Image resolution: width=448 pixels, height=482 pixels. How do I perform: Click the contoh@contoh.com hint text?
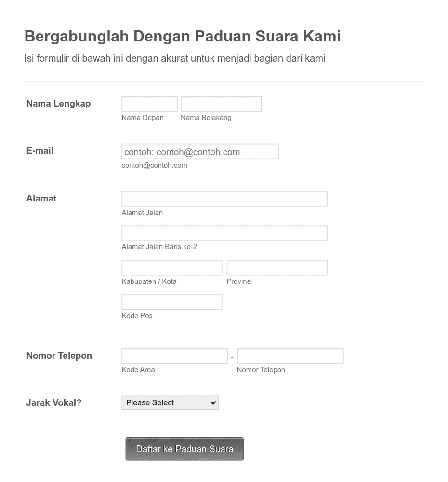click(154, 165)
